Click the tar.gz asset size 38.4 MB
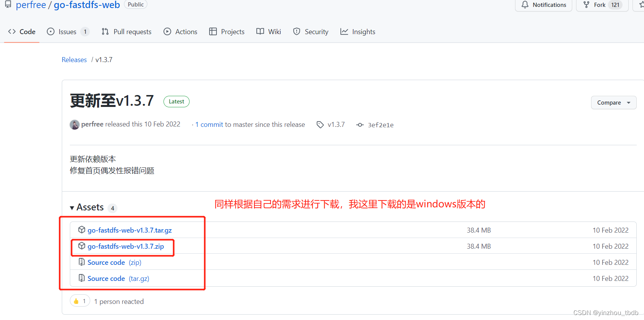The image size is (644, 320). pos(479,230)
